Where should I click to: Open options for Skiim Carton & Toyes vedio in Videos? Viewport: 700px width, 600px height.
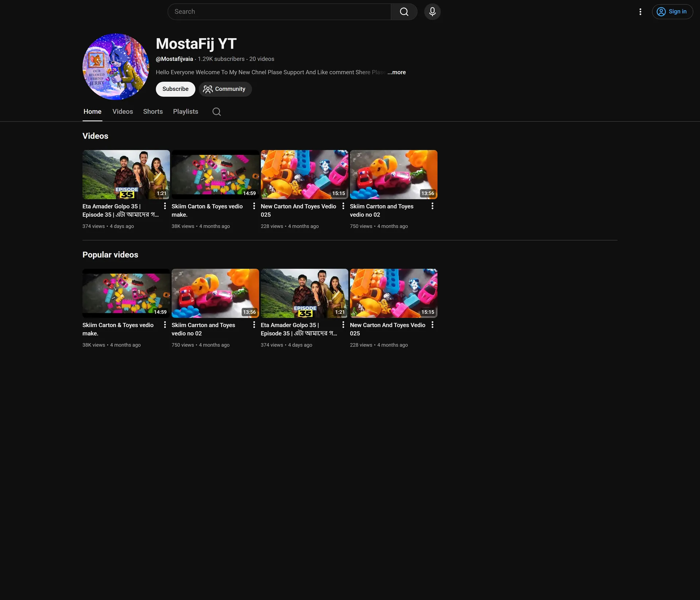pyautogui.click(x=254, y=206)
